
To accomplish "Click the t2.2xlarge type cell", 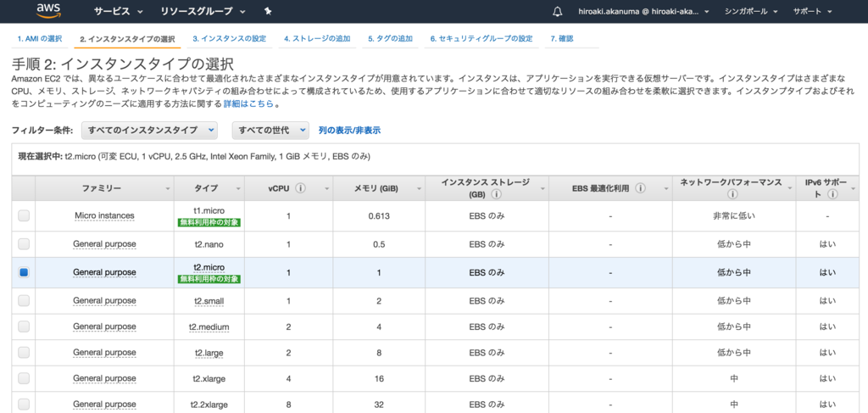I will 209,405.
